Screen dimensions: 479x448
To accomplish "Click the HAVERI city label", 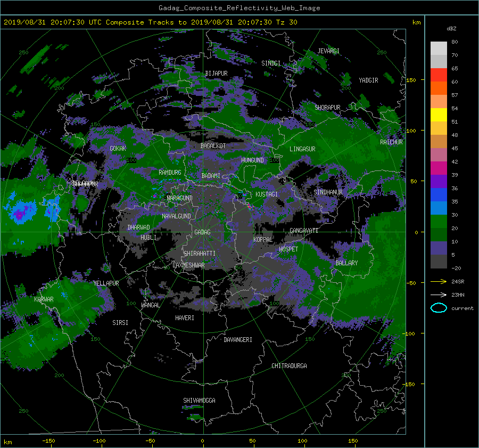I will pyautogui.click(x=185, y=318).
